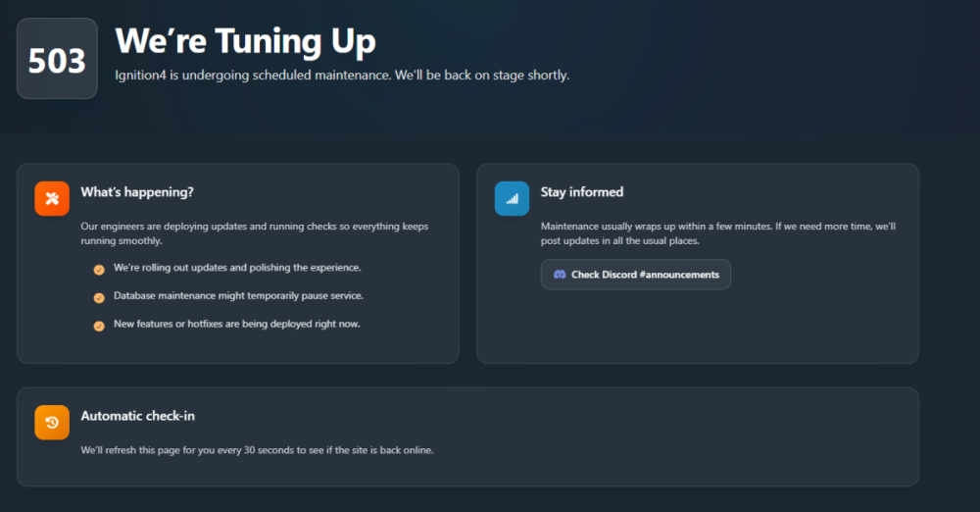Select the What's happening? card title
Image resolution: width=980 pixels, height=512 pixels.
tap(137, 192)
